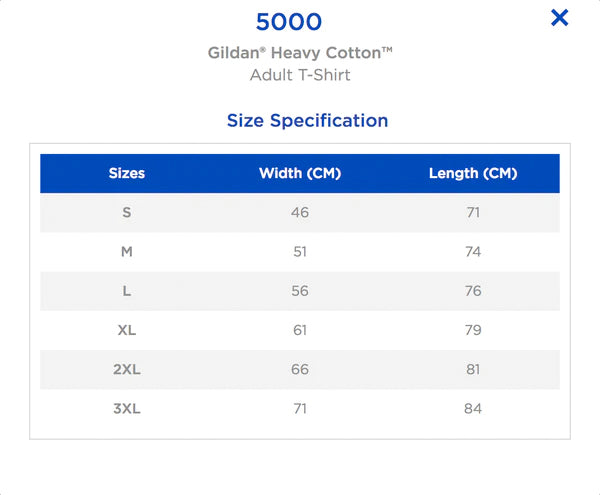This screenshot has width=600, height=495.
Task: Click the Gildan Heavy Cotton product name
Action: (300, 53)
